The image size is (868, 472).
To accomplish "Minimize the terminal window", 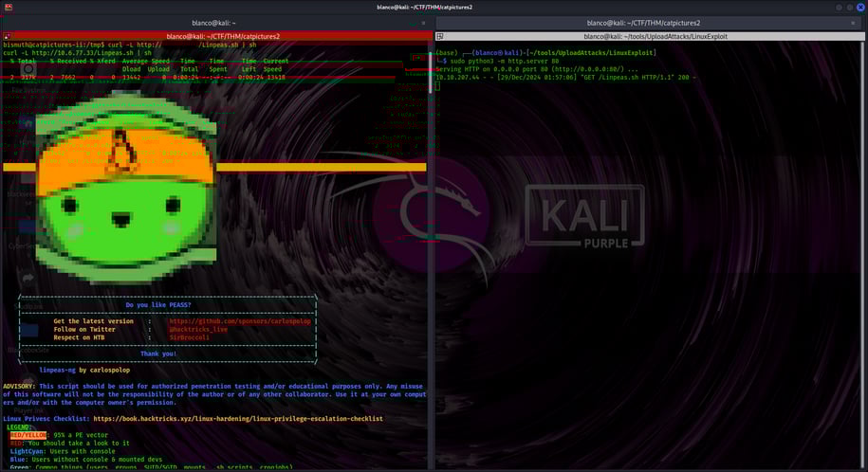I will tap(840, 8).
